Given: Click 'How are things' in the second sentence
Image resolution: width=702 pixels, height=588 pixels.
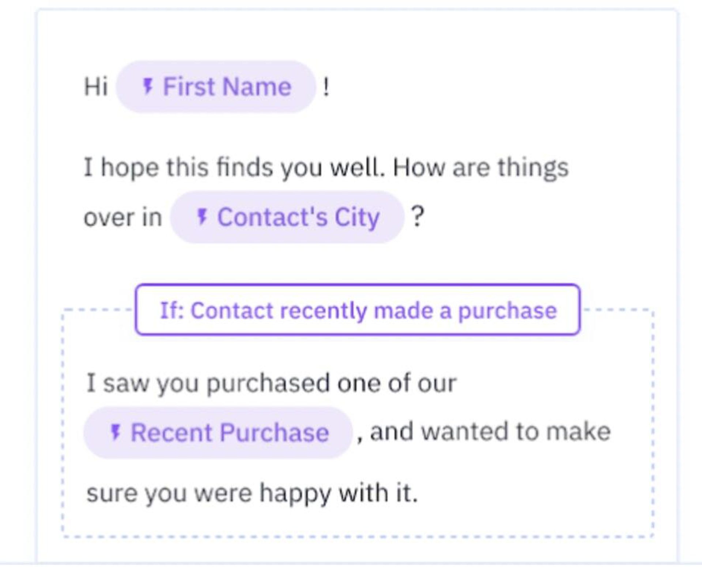Looking at the screenshot, I should [481, 168].
